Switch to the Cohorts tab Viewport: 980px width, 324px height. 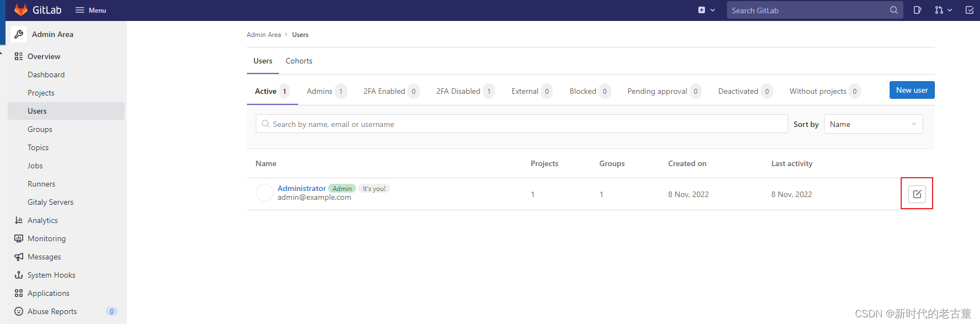point(299,61)
